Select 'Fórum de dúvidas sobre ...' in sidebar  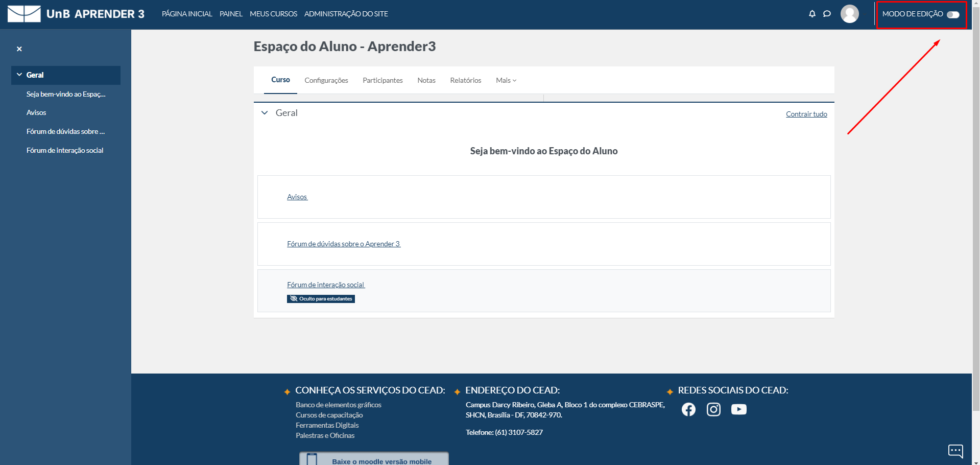coord(66,131)
